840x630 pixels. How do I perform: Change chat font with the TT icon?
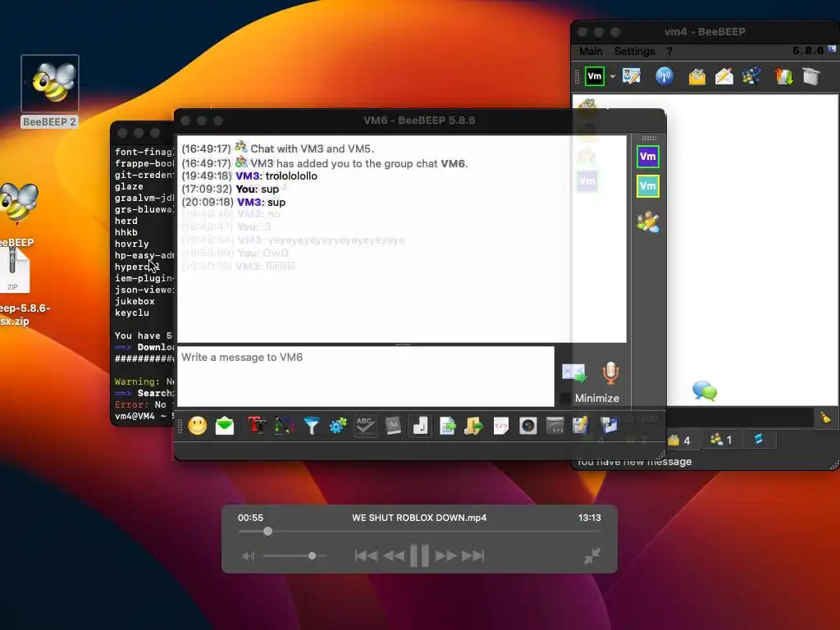257,426
